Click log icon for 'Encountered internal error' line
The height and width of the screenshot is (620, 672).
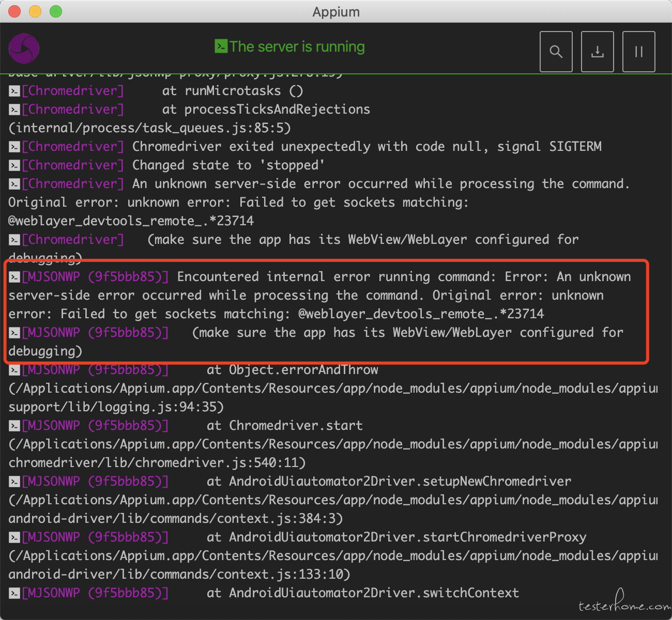(14, 277)
